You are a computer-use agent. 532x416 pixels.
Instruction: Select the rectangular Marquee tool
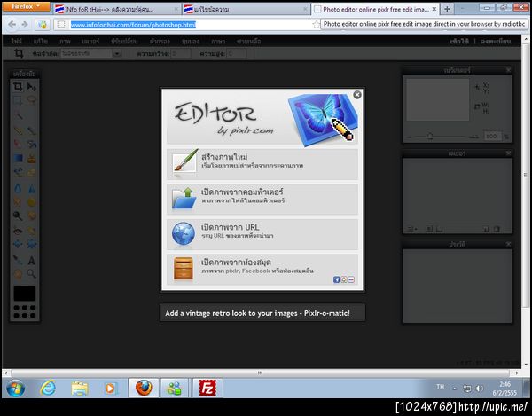(x=18, y=100)
